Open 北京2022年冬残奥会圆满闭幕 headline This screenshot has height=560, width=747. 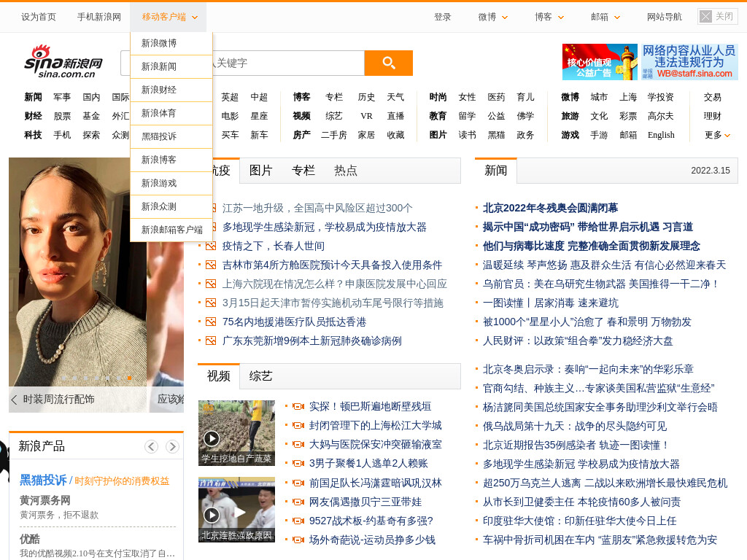coord(550,208)
